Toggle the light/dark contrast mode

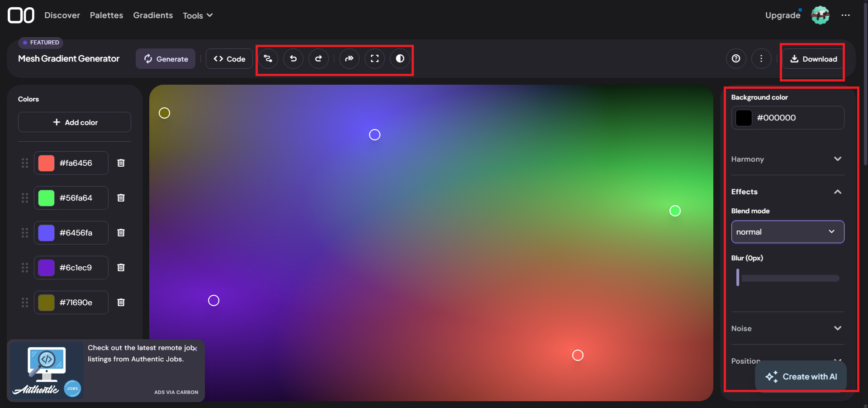point(400,58)
